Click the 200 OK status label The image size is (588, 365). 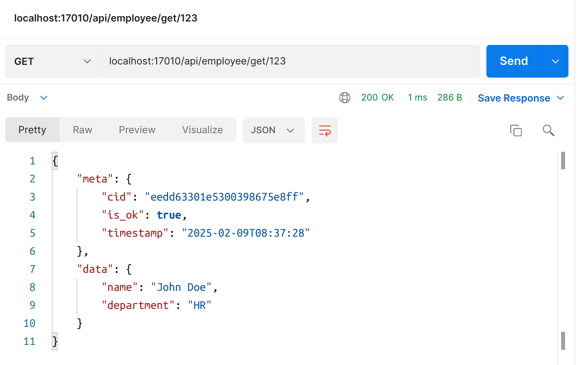[x=378, y=98]
